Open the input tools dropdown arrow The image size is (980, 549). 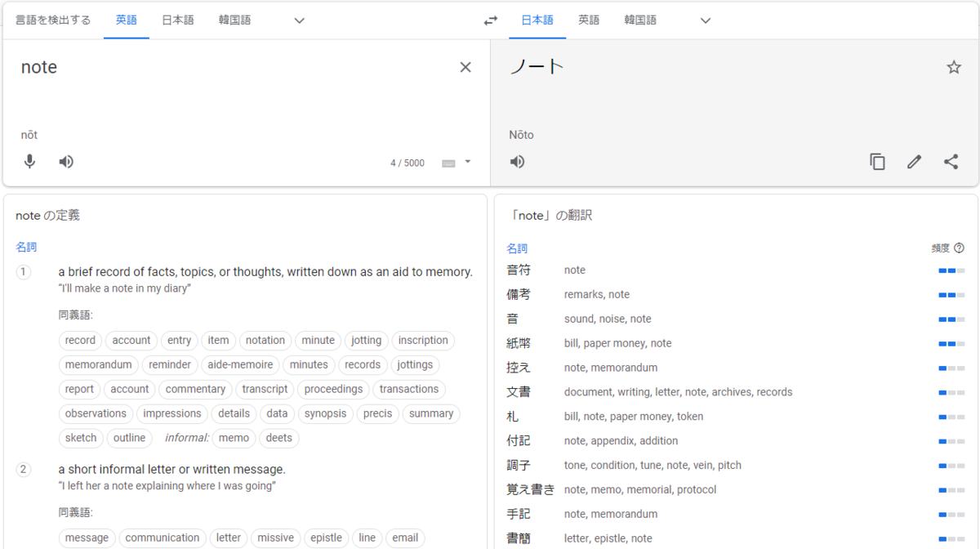[x=468, y=162]
